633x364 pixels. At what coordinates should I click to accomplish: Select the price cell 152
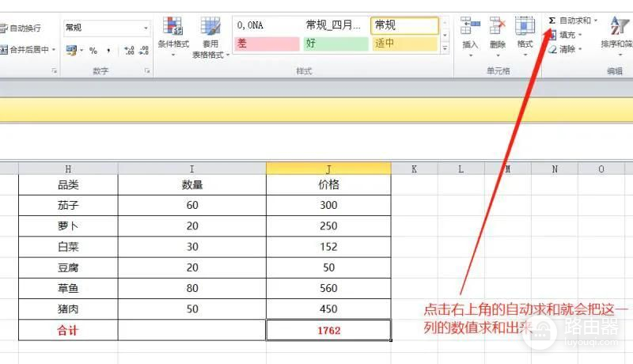coord(328,247)
